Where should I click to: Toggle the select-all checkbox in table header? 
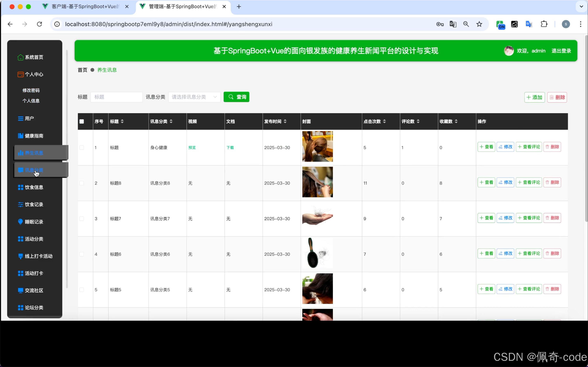click(82, 121)
